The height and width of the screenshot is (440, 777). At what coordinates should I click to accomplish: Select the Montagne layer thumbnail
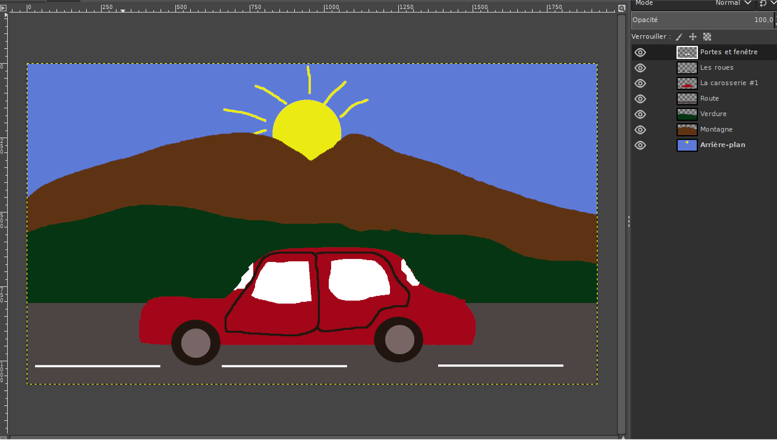pyautogui.click(x=687, y=130)
